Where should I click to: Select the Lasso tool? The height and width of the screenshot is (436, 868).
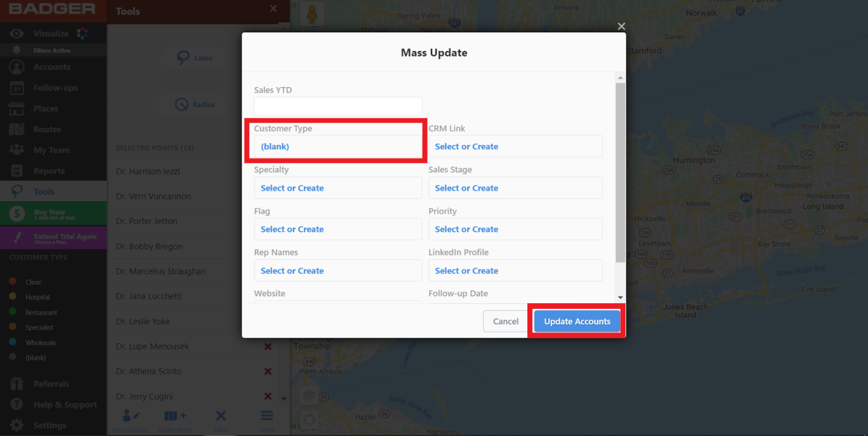195,58
